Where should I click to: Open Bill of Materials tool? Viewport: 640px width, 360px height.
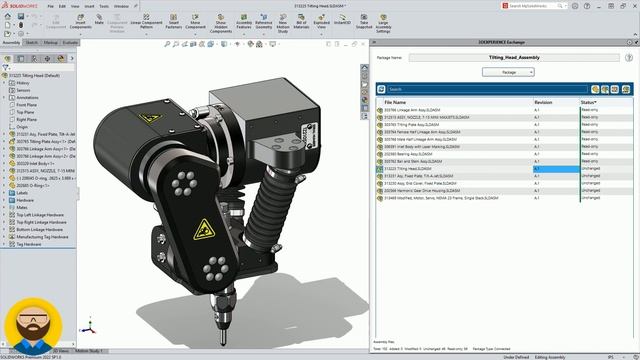click(301, 21)
